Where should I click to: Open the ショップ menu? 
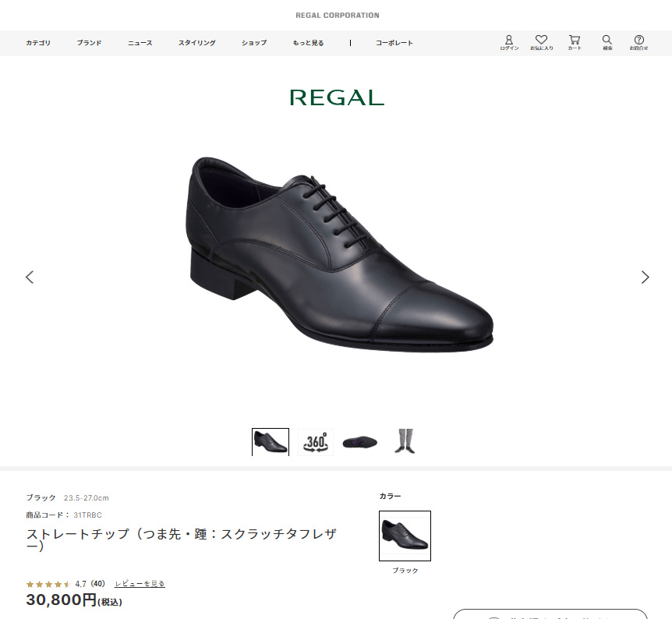click(254, 43)
